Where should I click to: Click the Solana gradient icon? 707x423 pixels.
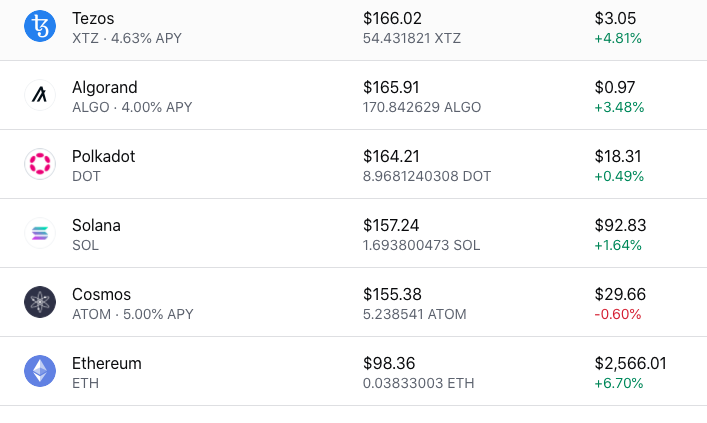[x=40, y=233]
